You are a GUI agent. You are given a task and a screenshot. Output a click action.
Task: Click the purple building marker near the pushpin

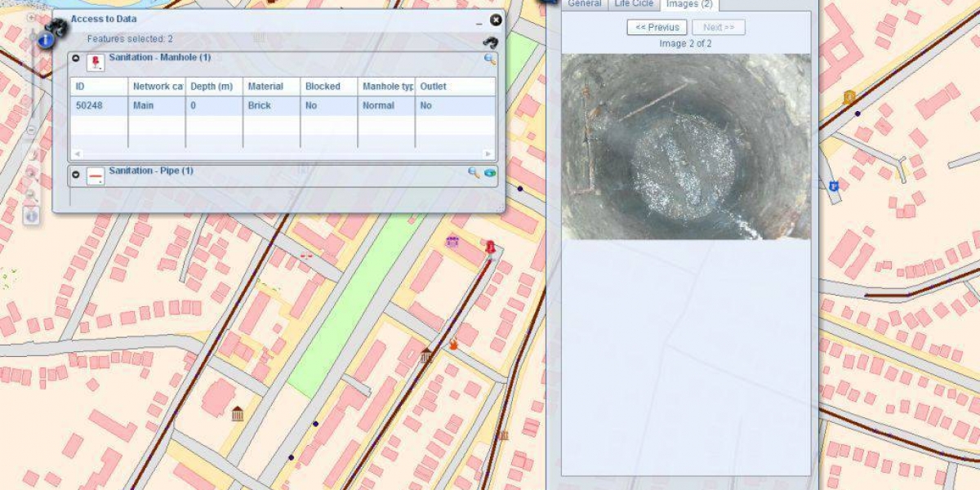[452, 242]
